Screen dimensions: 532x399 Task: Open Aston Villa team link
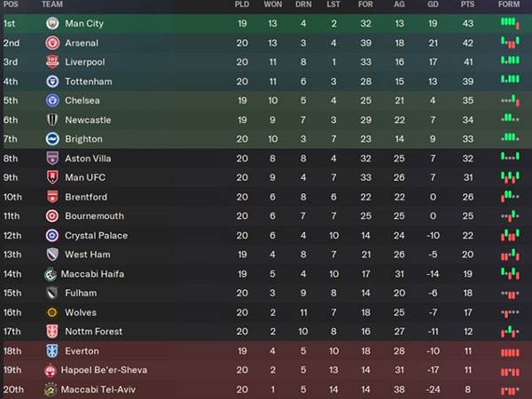(87, 159)
